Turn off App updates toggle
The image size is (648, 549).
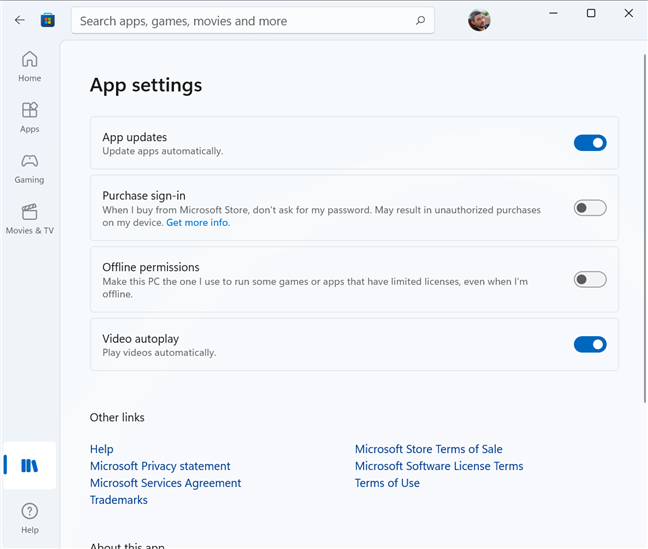(590, 143)
